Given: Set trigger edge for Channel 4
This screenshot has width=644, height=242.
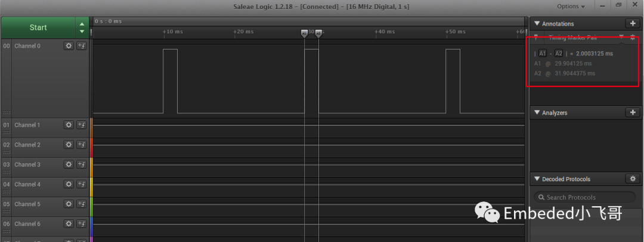Looking at the screenshot, I should tap(82, 184).
